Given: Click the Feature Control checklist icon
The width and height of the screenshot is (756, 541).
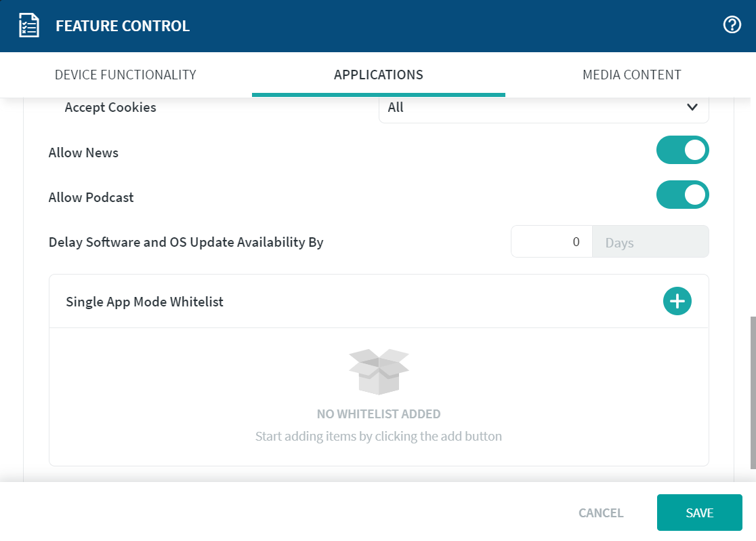Looking at the screenshot, I should coord(28,26).
